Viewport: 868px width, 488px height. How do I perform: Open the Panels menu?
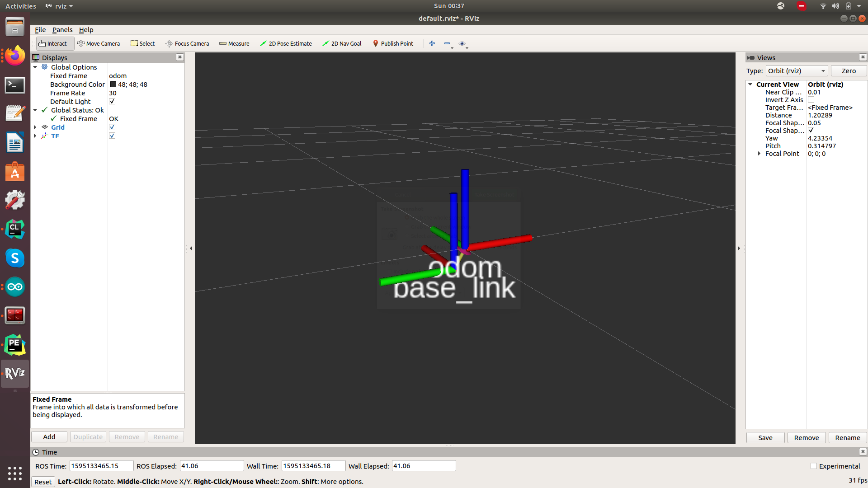coord(62,30)
